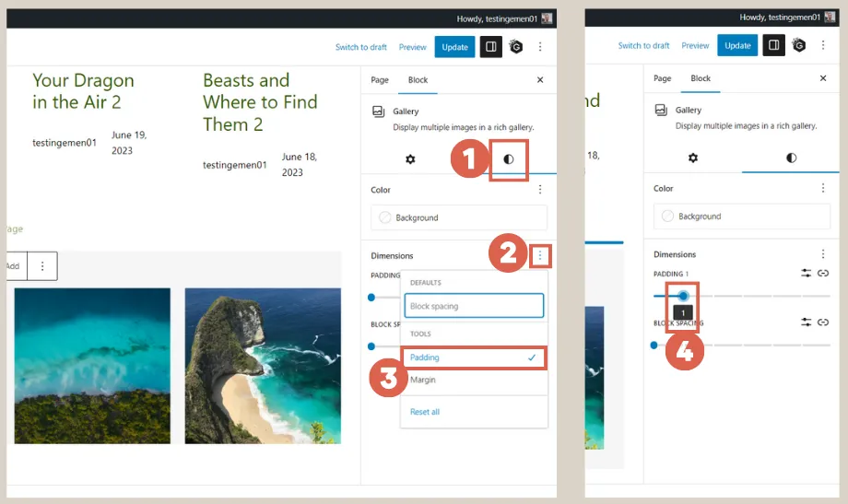Click Add button in gallery toolbar
This screenshot has height=504, width=848.
coord(15,266)
